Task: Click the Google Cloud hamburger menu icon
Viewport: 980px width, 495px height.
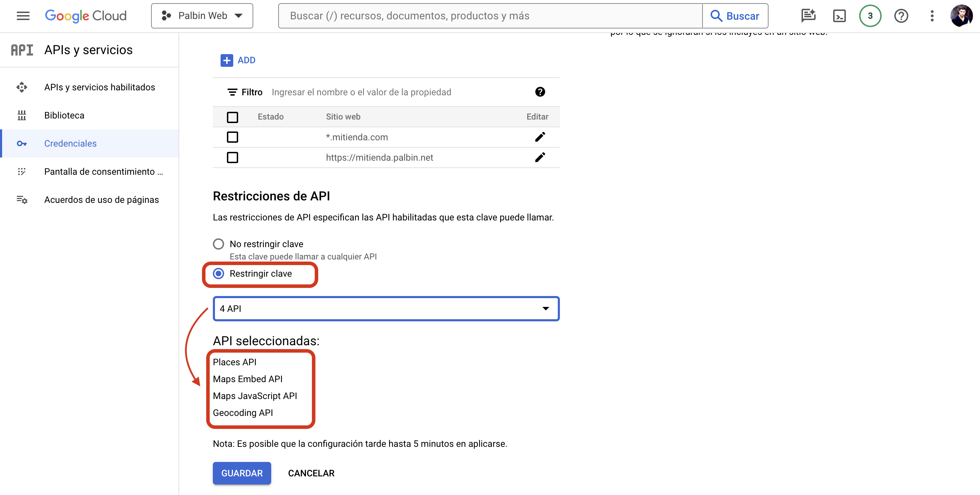Action: coord(22,16)
